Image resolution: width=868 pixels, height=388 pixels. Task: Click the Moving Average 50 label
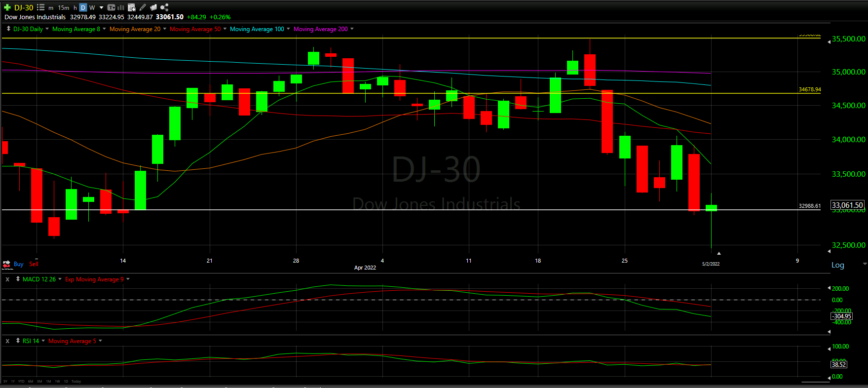pos(195,29)
